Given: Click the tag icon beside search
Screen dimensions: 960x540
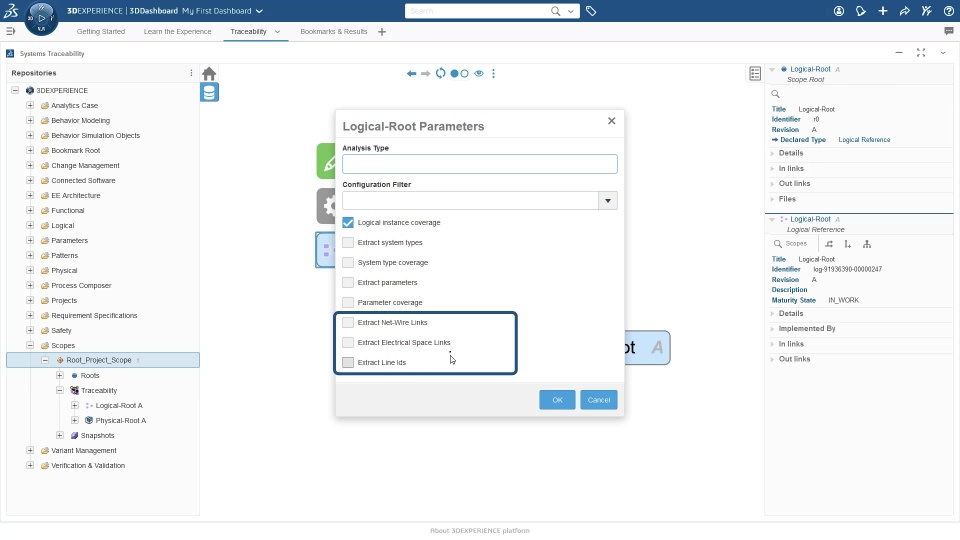Looking at the screenshot, I should click(x=591, y=11).
